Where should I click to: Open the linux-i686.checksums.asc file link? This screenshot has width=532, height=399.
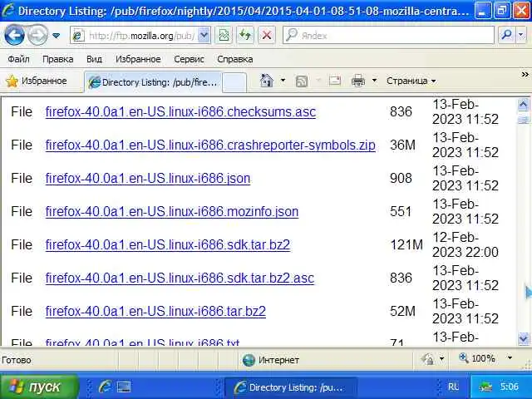coord(180,111)
